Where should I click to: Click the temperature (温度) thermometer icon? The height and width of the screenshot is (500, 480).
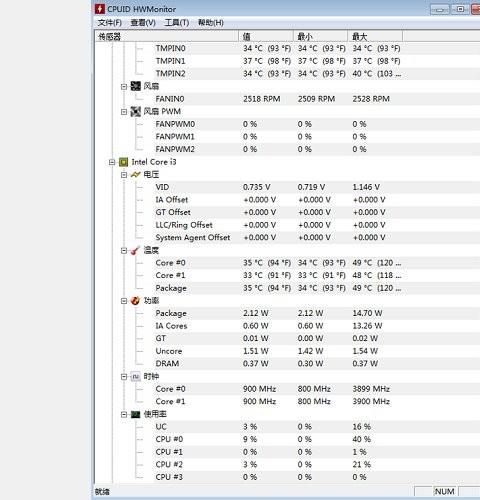[135, 250]
